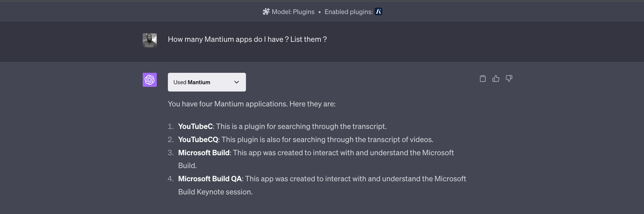Click the bold YouTubeC list entry
644x214 pixels.
pos(195,126)
